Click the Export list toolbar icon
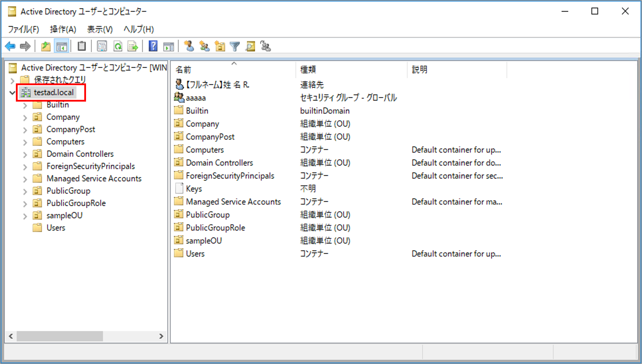The width and height of the screenshot is (642, 364). coord(133,46)
